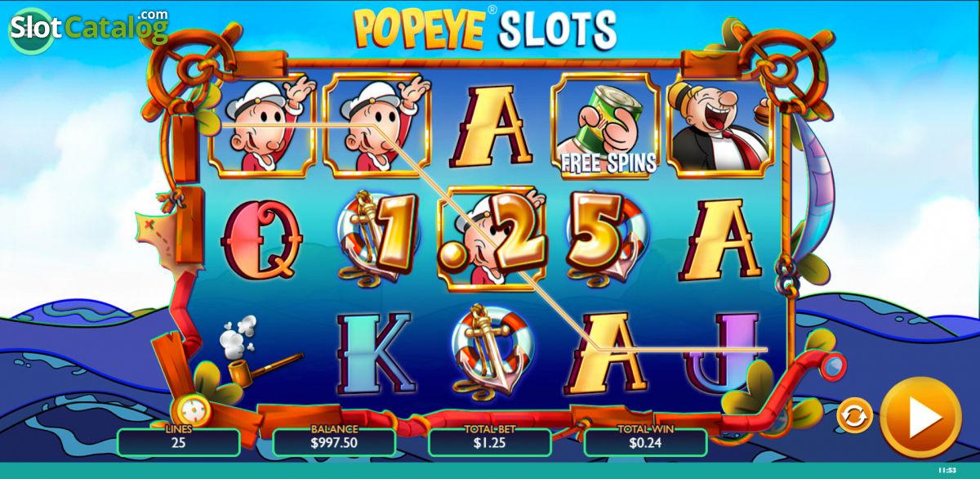Select the Free Spins spinach can symbol

[605, 125]
